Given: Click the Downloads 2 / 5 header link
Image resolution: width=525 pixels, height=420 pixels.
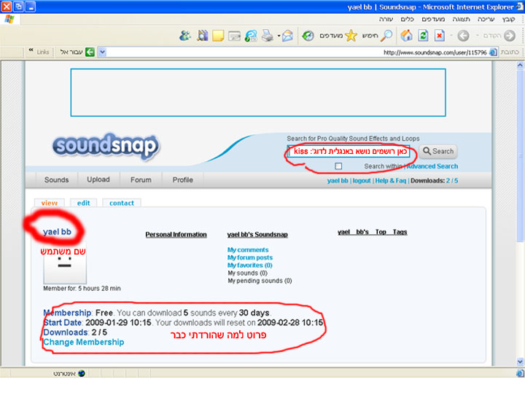Looking at the screenshot, I should pos(435,181).
